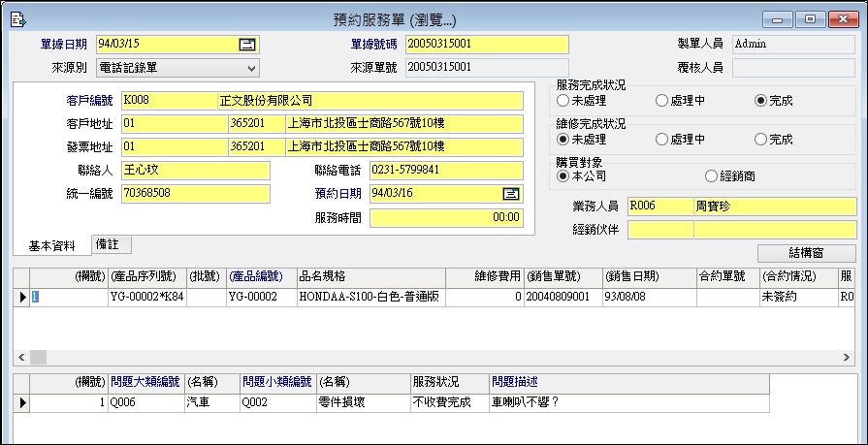Open calendar picker for 單據日期 field
The image size is (868, 445).
tap(246, 44)
